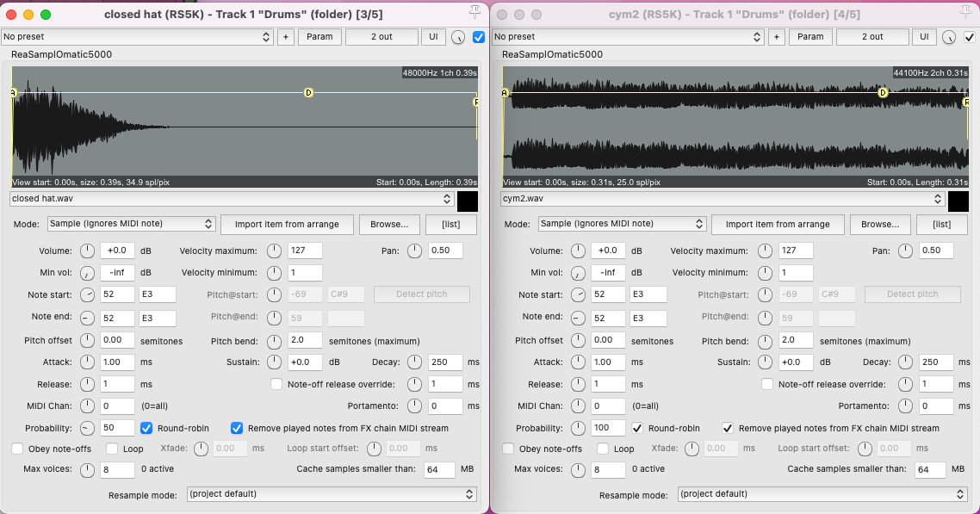This screenshot has height=514, width=980.
Task: Click the Cache samples size field in cym2 window
Action: pos(930,469)
